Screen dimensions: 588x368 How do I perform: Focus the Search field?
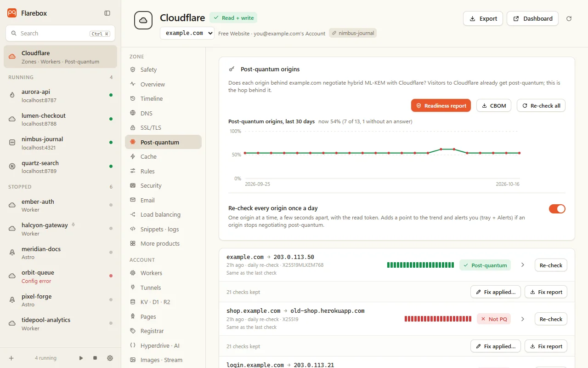click(60, 33)
